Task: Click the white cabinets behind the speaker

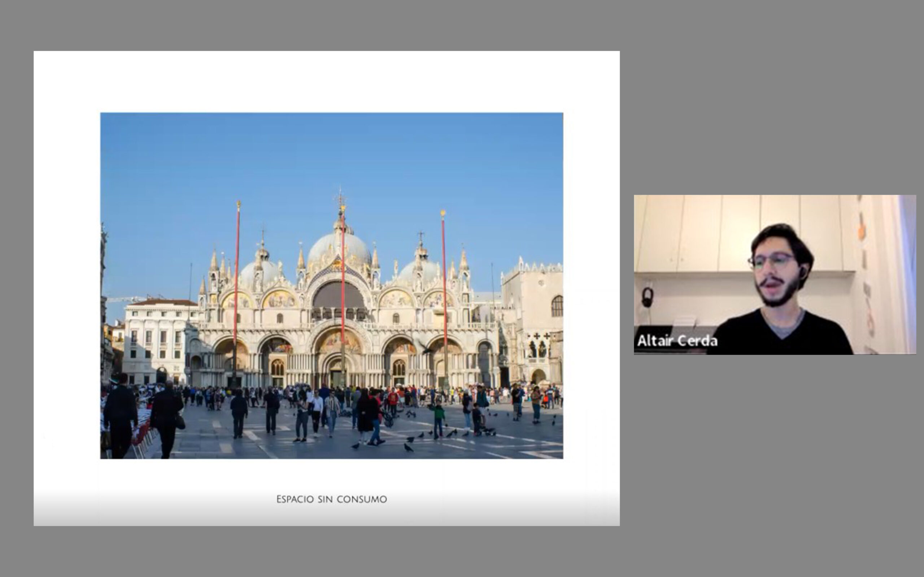Action: [699, 233]
